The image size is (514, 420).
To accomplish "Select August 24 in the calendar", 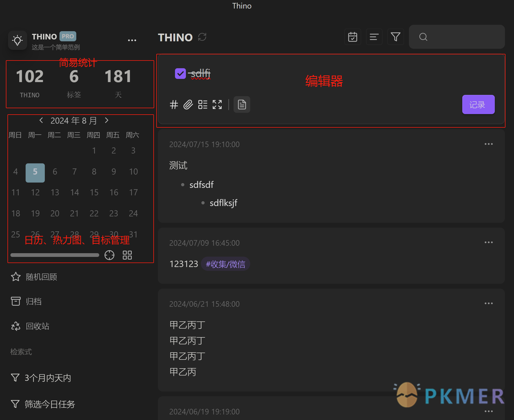I will [x=133, y=213].
